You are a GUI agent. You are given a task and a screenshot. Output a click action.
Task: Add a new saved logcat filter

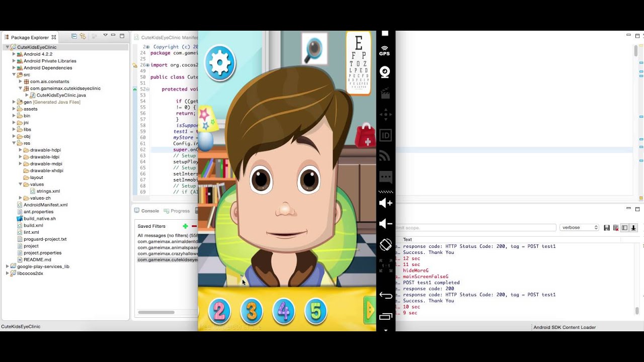(x=186, y=226)
